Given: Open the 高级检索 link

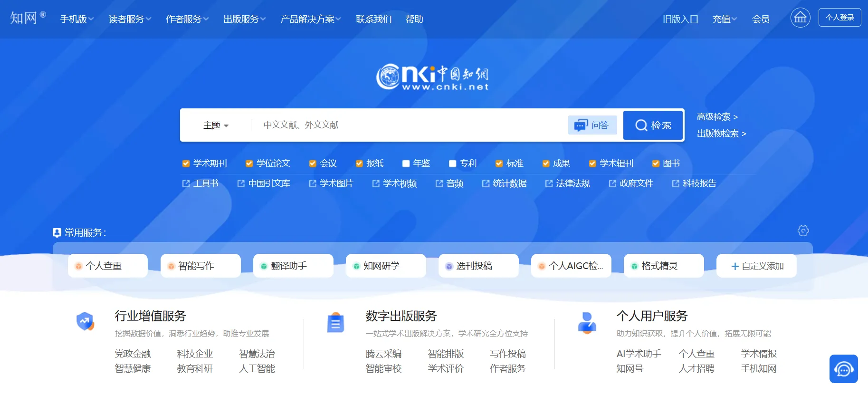Looking at the screenshot, I should pos(717,116).
